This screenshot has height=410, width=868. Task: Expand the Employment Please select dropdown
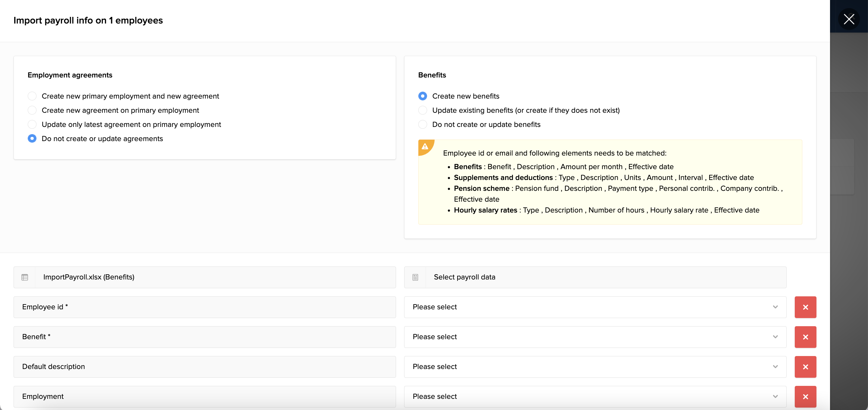pyautogui.click(x=595, y=396)
